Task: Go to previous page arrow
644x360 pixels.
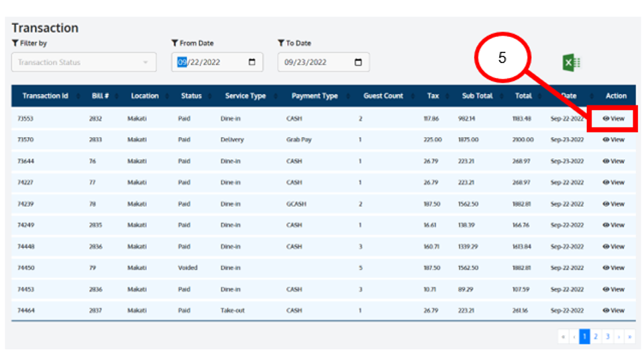Action: click(574, 336)
